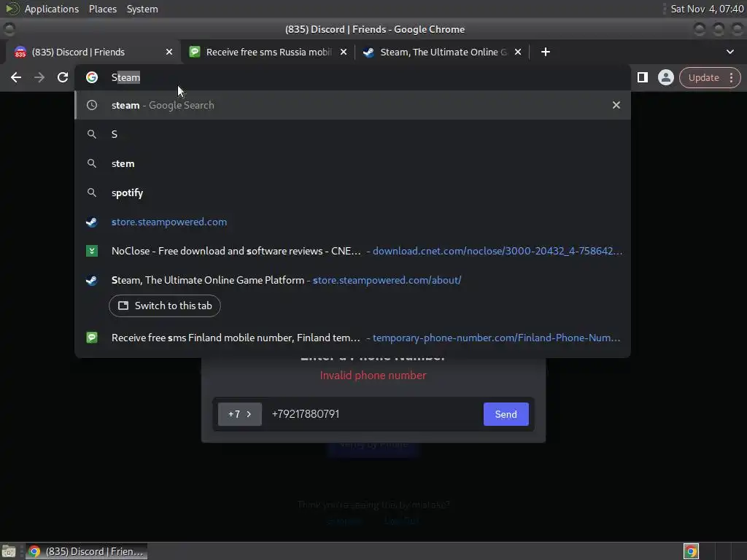Select Steam Ultimate Online Game Platform suggestion
The image size is (747, 560).
click(352, 280)
